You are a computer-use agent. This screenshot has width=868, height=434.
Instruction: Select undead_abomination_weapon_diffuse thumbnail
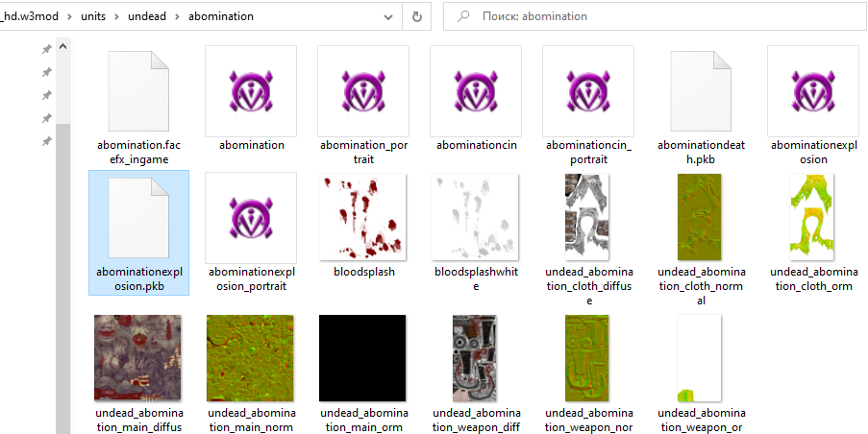[x=475, y=358]
